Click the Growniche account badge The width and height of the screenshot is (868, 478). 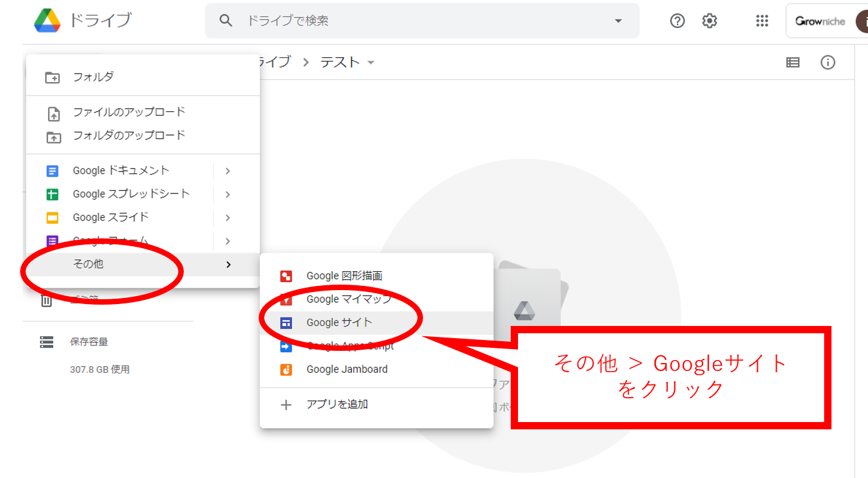(827, 21)
